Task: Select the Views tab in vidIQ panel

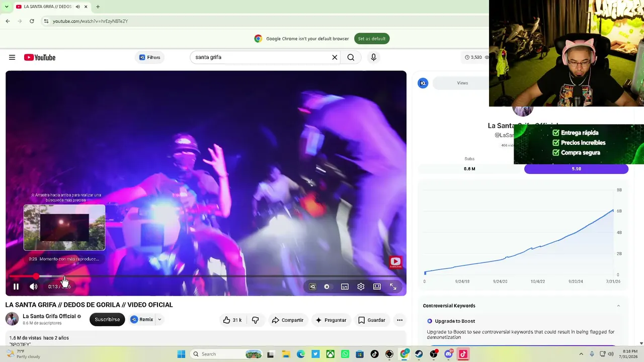Action: (x=462, y=83)
